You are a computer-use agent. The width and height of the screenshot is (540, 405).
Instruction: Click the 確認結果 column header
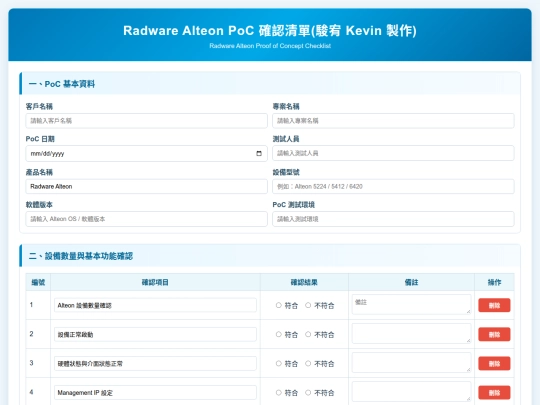click(304, 282)
